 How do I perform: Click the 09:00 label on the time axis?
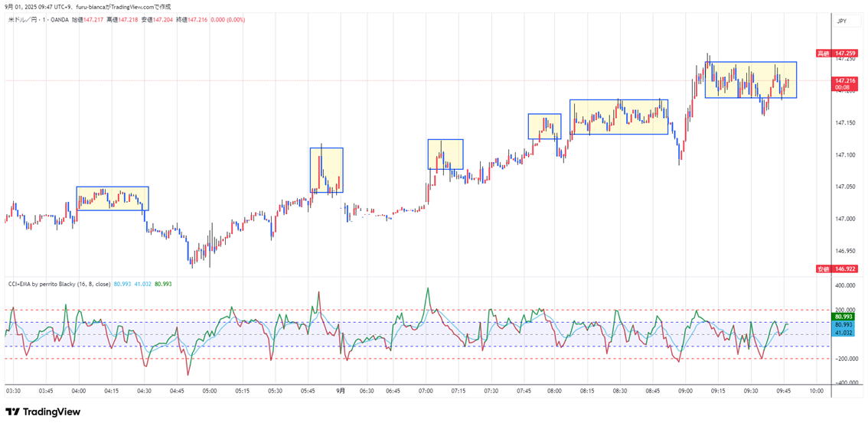[x=685, y=390]
